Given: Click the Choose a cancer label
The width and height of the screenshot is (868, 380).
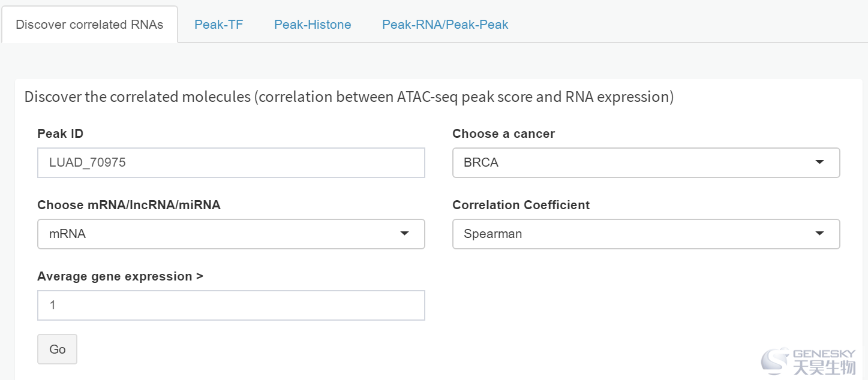Looking at the screenshot, I should pyautogui.click(x=503, y=134).
